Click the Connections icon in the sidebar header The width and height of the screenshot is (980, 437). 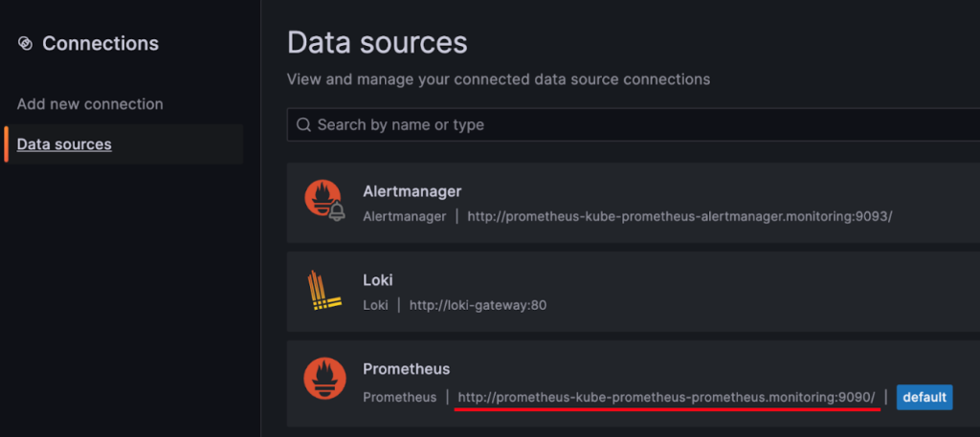point(25,44)
